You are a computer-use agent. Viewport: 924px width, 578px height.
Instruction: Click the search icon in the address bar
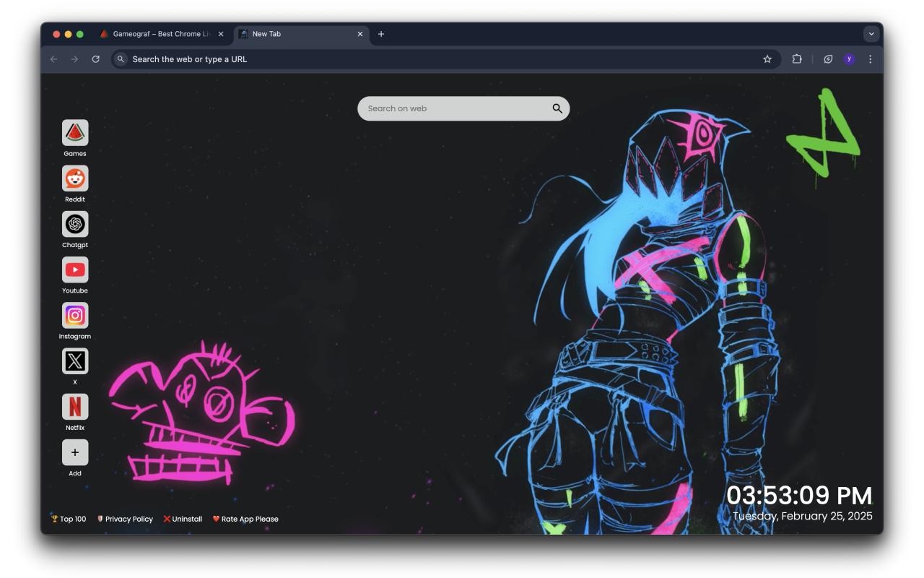(121, 59)
